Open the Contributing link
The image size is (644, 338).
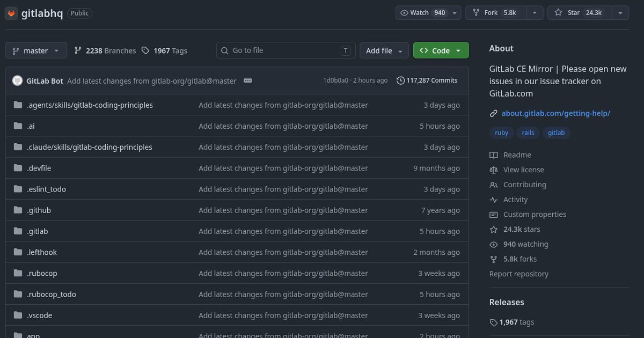tap(524, 185)
